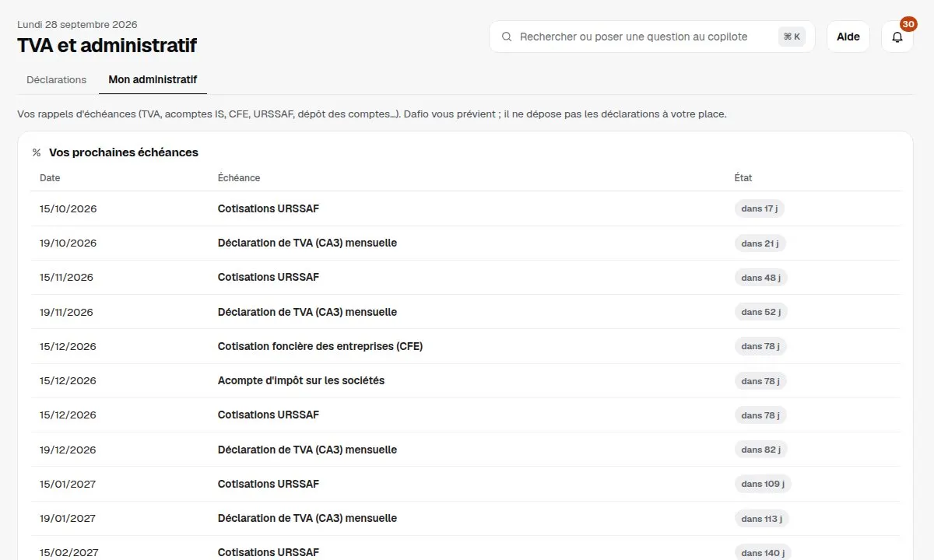The image size is (934, 560).
Task: Click the 'dans 140 j' status badge
Action: (763, 553)
